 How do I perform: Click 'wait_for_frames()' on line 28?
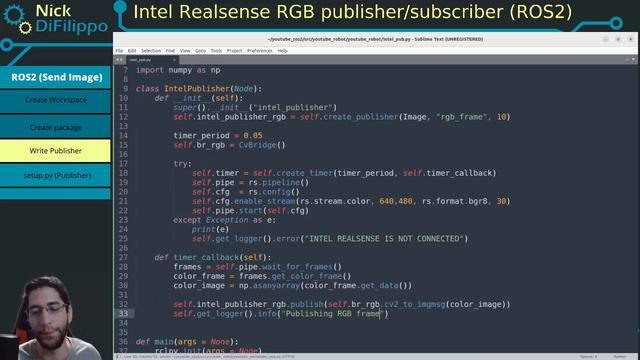tap(302, 267)
